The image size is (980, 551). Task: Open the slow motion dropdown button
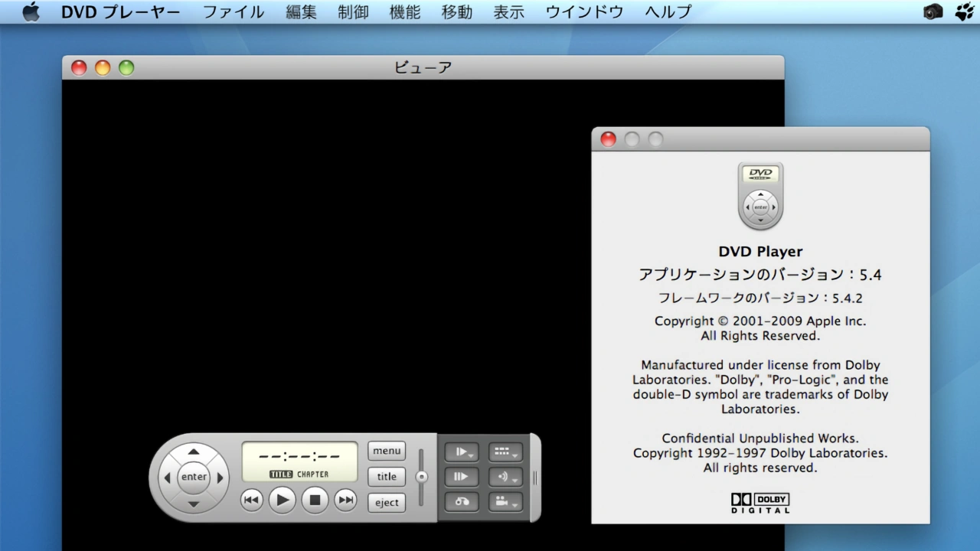[462, 452]
